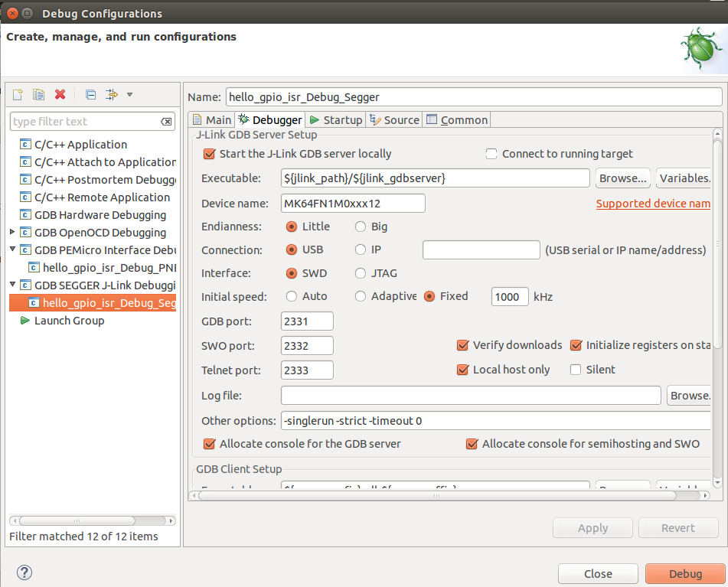Toggle the Verify downloads checkbox
728x587 pixels.
pos(462,344)
